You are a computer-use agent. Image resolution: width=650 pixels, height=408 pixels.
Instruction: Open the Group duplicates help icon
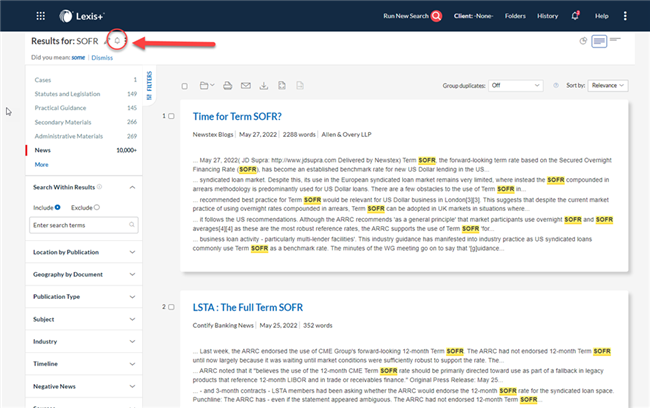tap(556, 85)
